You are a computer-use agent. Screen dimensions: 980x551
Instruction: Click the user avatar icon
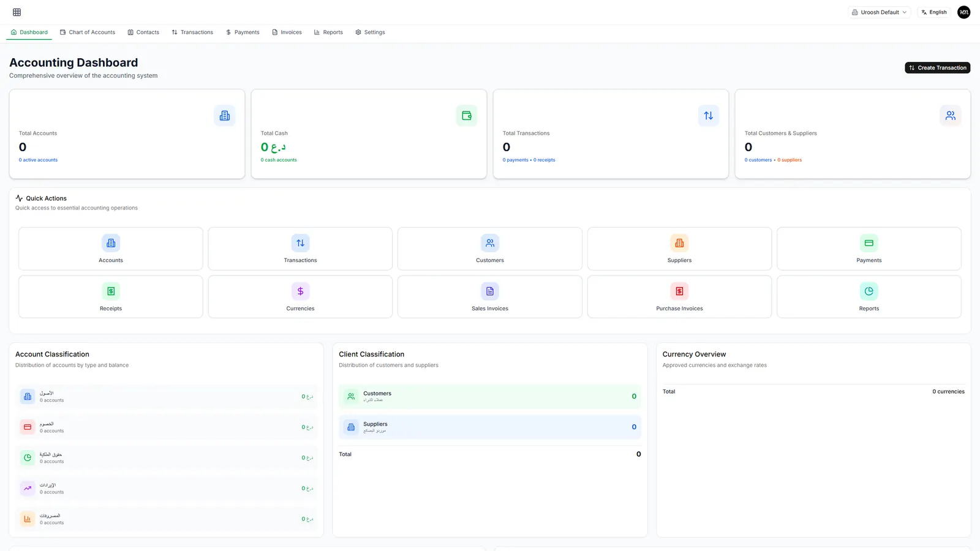click(x=963, y=12)
